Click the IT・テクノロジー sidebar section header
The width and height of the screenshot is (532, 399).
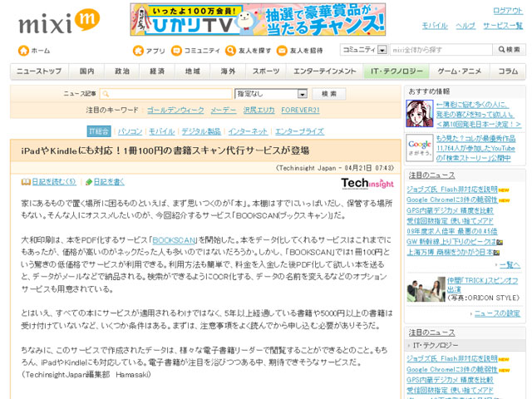pyautogui.click(x=465, y=346)
